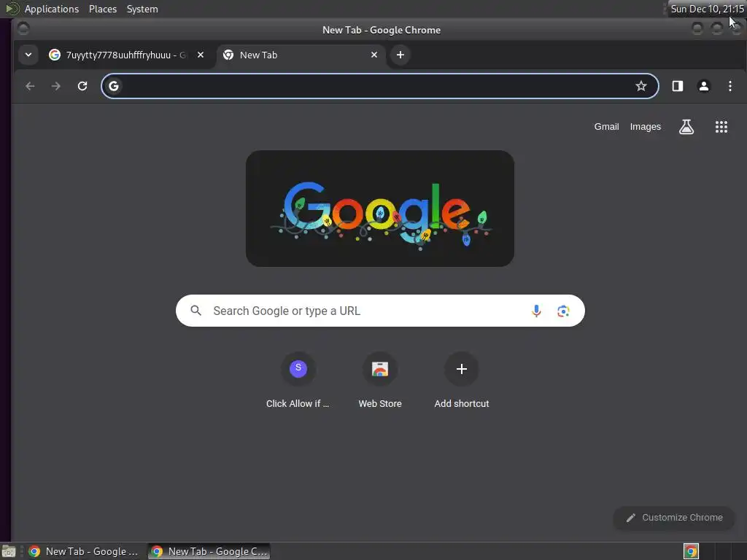Close the New Tab tab
The height and width of the screenshot is (560, 747).
[374, 55]
